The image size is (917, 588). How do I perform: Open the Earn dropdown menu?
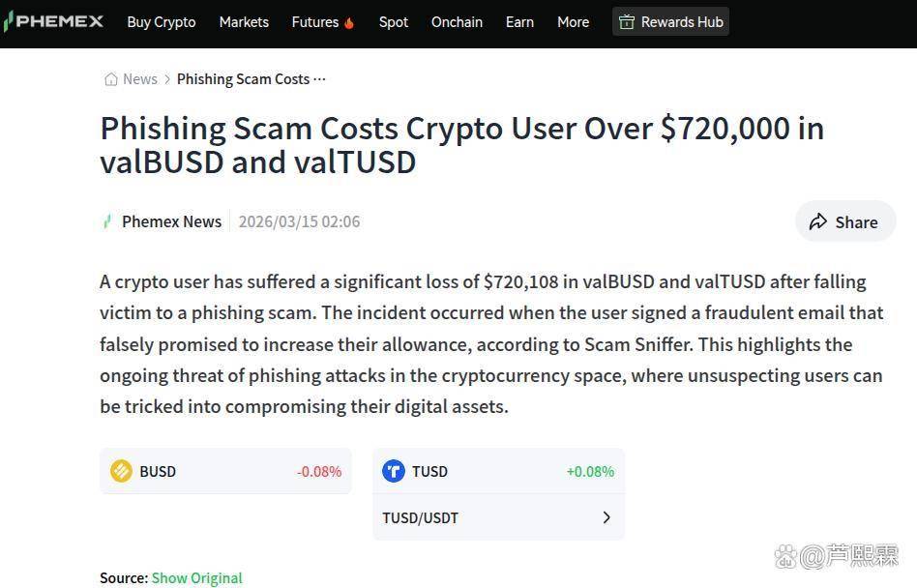tap(519, 22)
